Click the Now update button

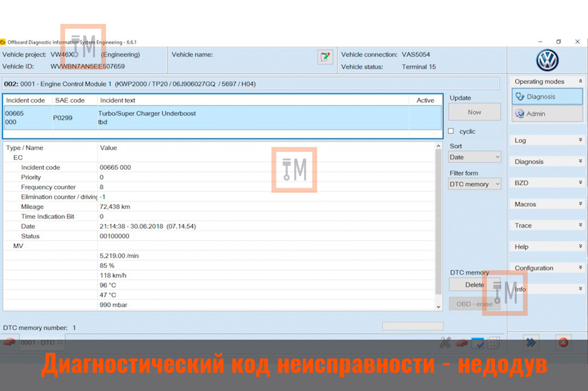(x=474, y=112)
